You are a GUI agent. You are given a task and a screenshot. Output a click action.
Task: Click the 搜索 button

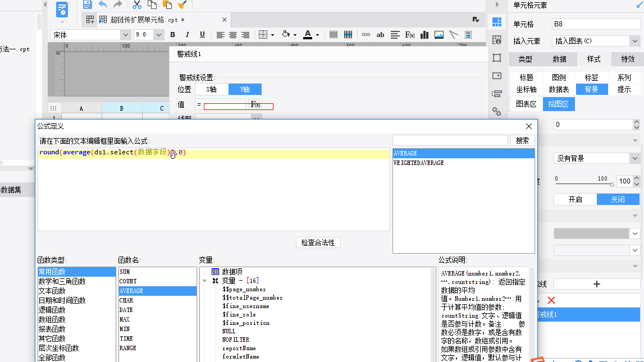pos(522,141)
